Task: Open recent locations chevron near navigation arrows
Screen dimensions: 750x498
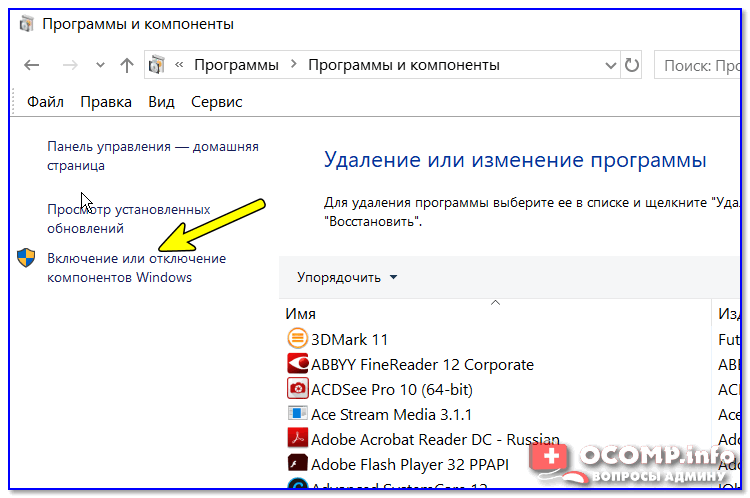Action: pyautogui.click(x=100, y=65)
